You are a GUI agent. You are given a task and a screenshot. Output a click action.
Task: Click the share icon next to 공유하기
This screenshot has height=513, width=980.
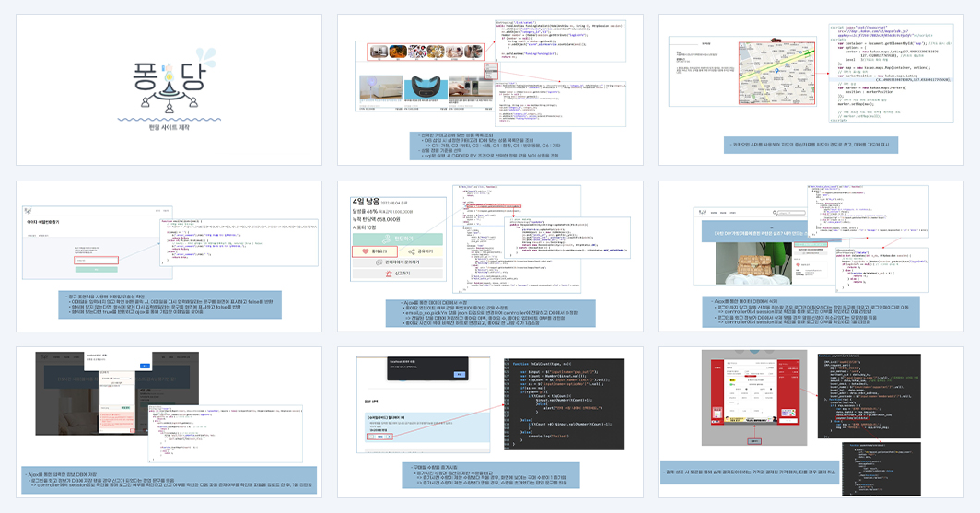[411, 251]
